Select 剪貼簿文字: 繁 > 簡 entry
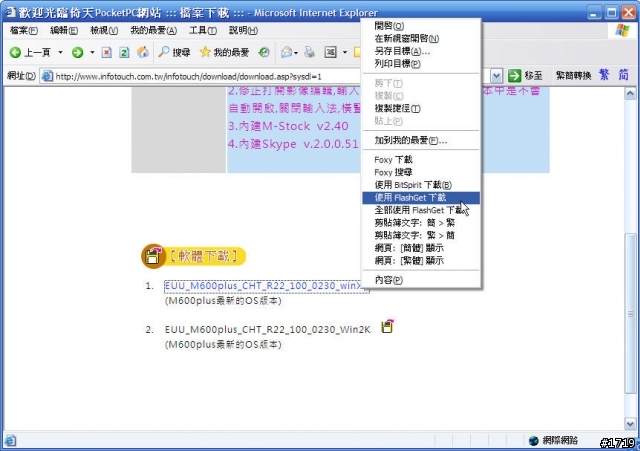The height and width of the screenshot is (451, 640). pyautogui.click(x=421, y=235)
